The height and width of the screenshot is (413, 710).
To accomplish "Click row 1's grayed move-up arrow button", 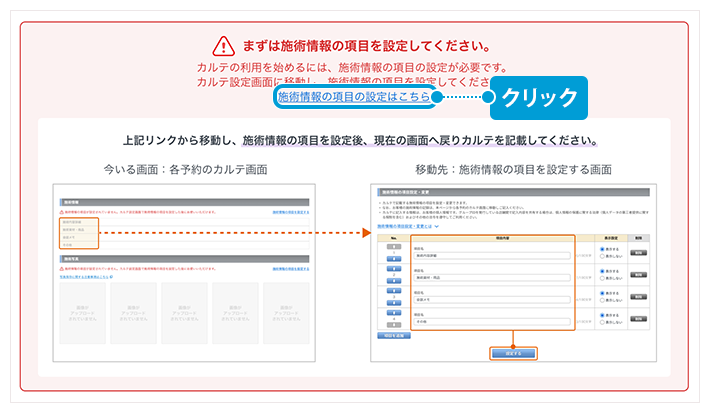I will click(394, 247).
